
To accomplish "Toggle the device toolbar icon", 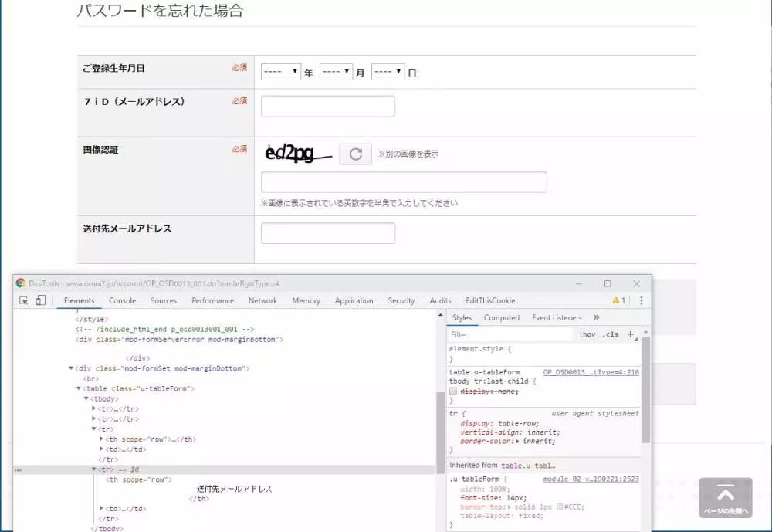I will click(39, 301).
